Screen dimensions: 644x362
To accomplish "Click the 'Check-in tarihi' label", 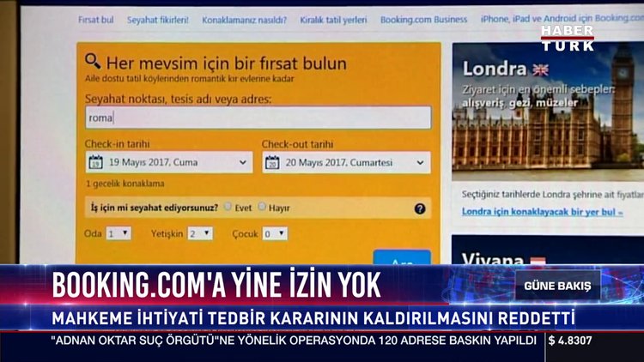I will point(117,144).
